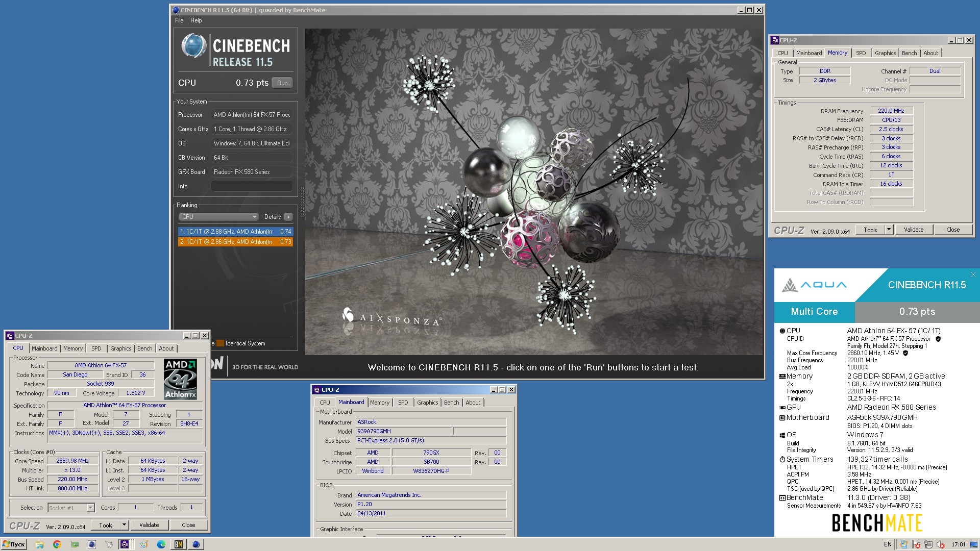Click Tools button in CPU-Z CPU window
This screenshot has width=980, height=551.
[106, 525]
